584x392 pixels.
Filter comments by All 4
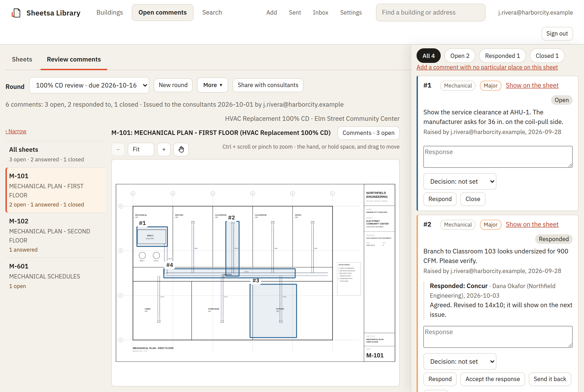point(428,56)
